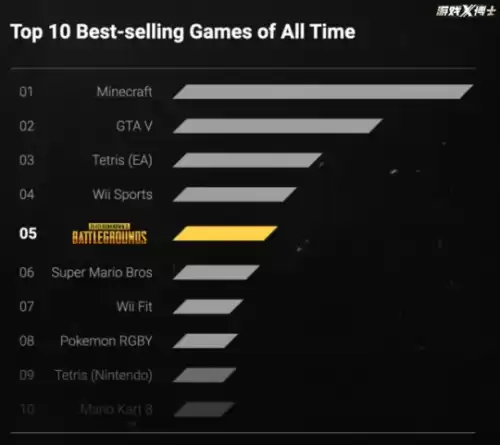Click the Battlegrounds game logo
Screen dimensions: 500x445
pos(109,234)
